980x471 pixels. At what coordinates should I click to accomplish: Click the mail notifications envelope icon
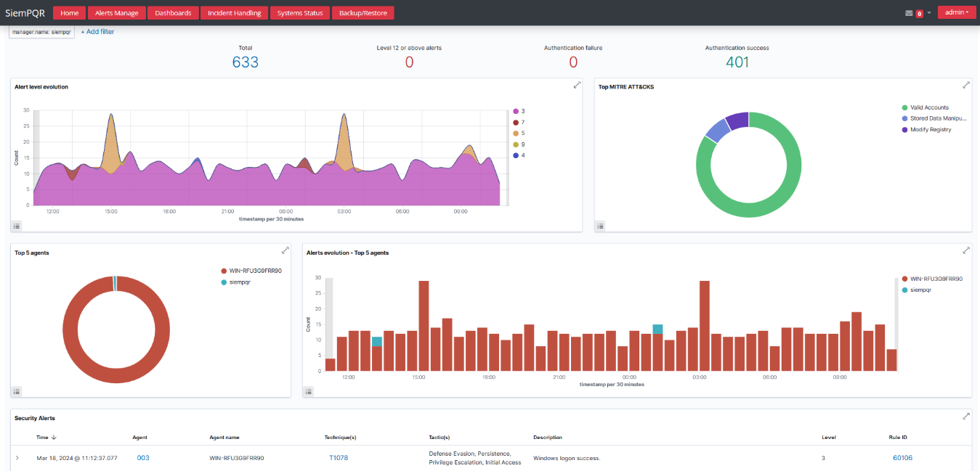(909, 13)
